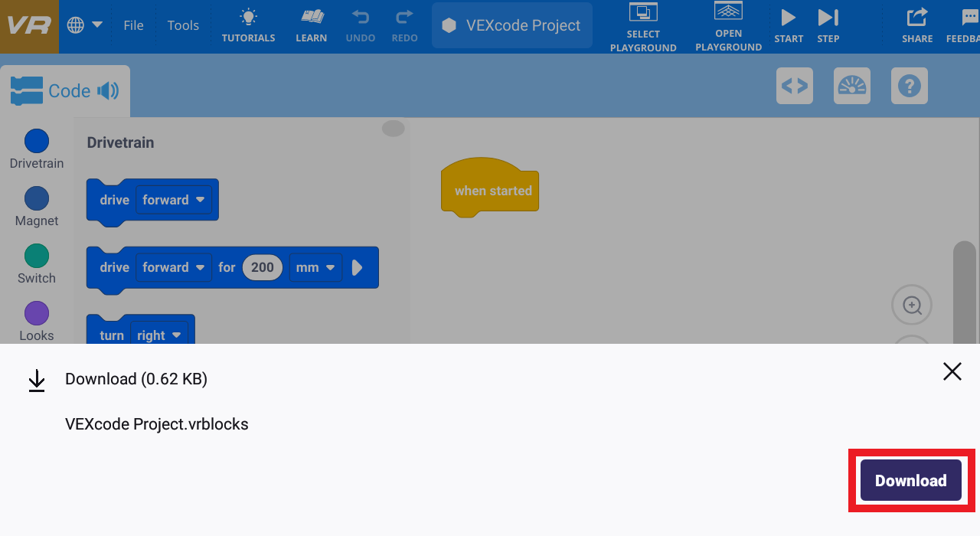Open the File menu
The image size is (980, 536).
133,25
